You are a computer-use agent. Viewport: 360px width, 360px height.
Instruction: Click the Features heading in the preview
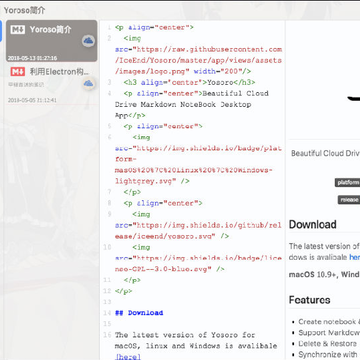(x=310, y=300)
